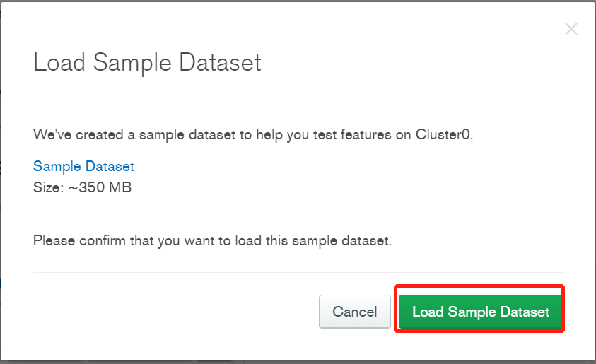
Task: Click the divider line under the heading
Action: [298, 102]
